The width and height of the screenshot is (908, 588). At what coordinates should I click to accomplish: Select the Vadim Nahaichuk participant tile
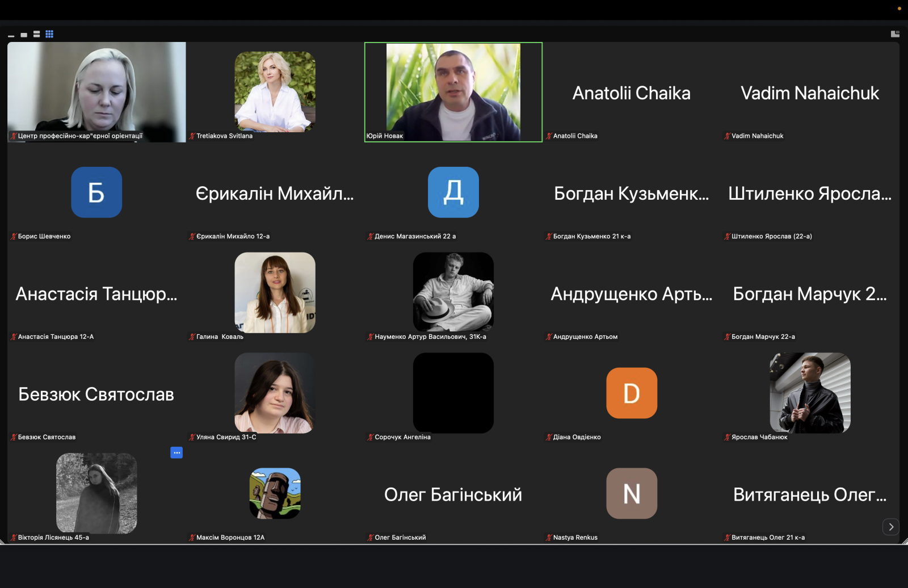809,93
